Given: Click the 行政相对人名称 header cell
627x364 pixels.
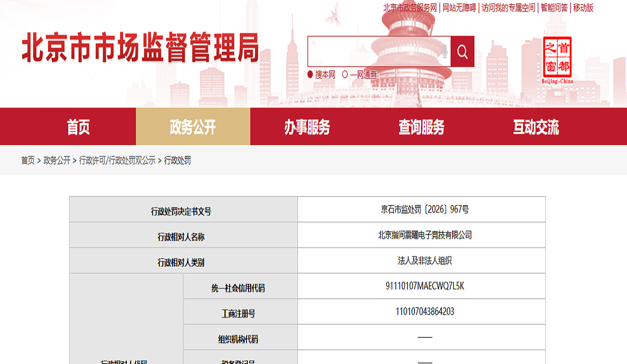Looking at the screenshot, I should pyautogui.click(x=183, y=235).
